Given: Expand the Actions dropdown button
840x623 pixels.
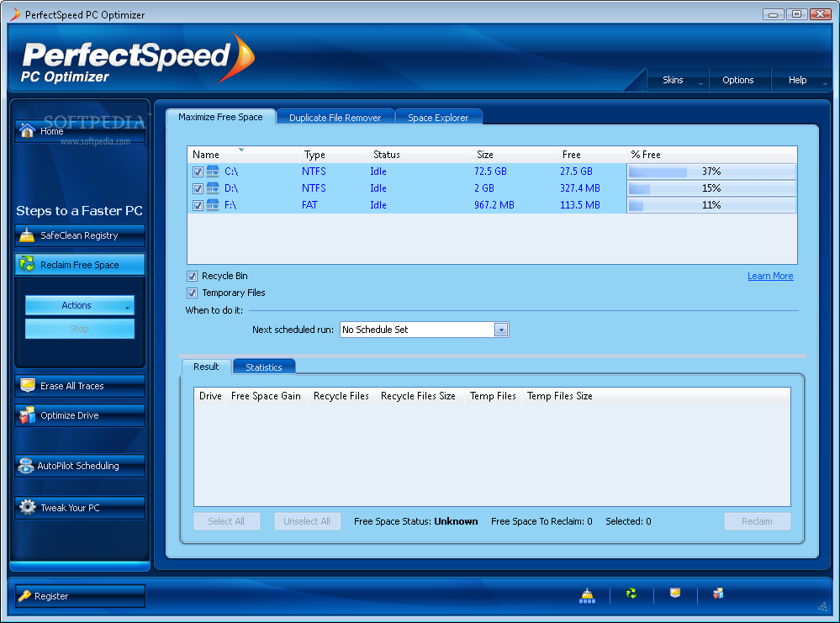Looking at the screenshot, I should [79, 305].
